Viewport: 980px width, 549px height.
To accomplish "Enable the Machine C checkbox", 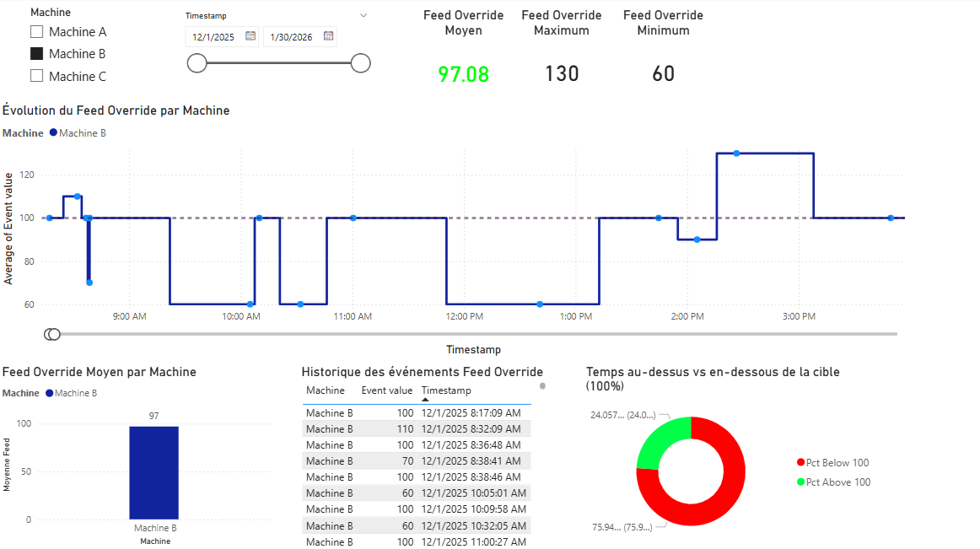I will (x=36, y=76).
